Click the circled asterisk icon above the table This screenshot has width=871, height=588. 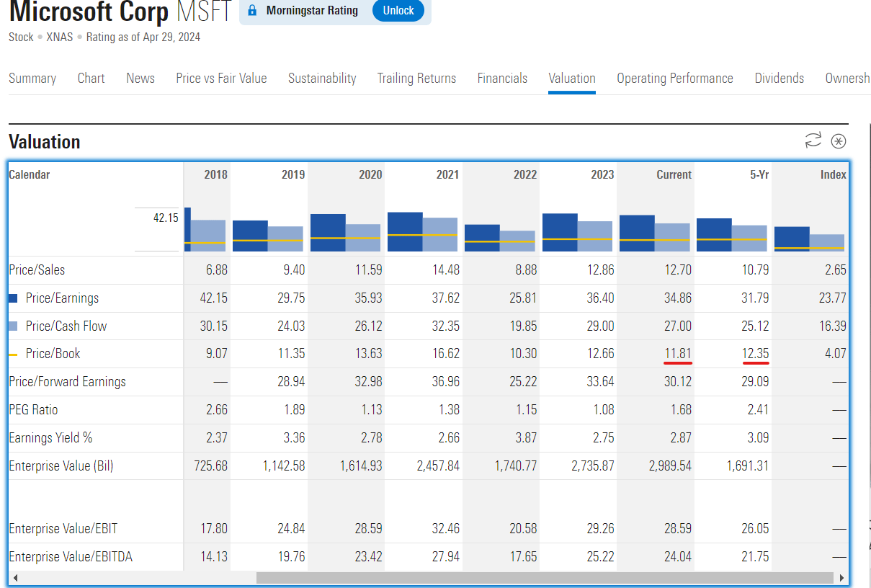(x=838, y=141)
